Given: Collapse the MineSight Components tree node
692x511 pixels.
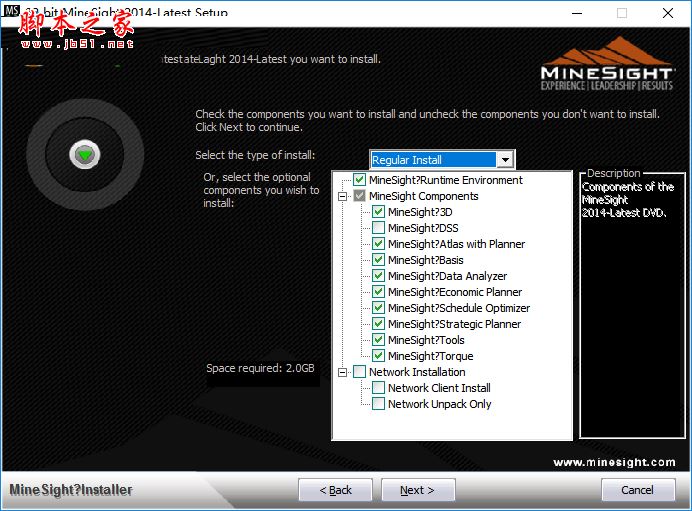Looking at the screenshot, I should (342, 196).
